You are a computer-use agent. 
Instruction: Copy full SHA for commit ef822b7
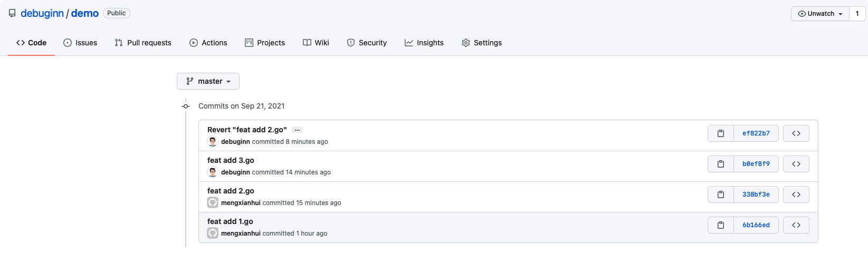(x=720, y=133)
